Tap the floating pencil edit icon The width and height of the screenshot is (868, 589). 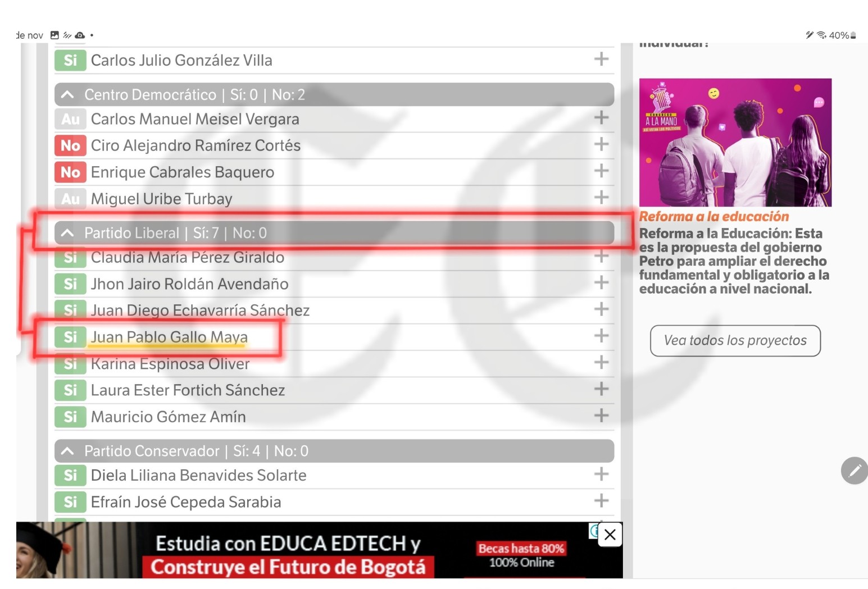coord(854,471)
